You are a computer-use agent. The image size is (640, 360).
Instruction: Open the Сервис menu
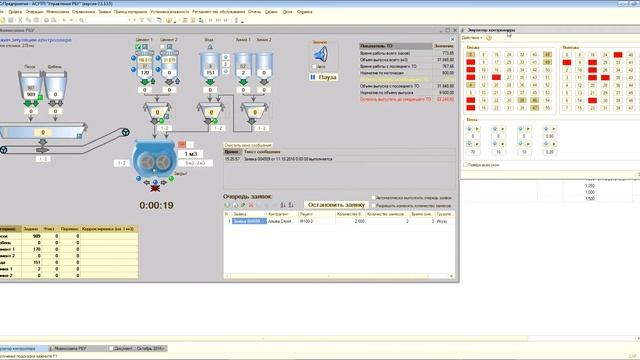(x=271, y=12)
